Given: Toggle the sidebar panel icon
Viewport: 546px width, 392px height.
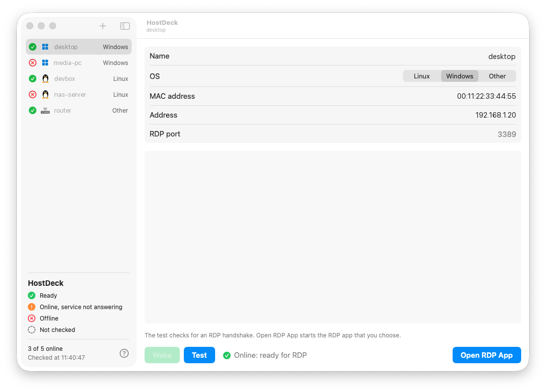Looking at the screenshot, I should [x=125, y=26].
